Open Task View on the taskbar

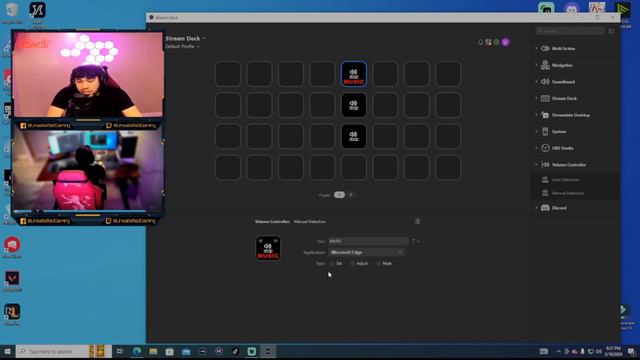coord(120,351)
